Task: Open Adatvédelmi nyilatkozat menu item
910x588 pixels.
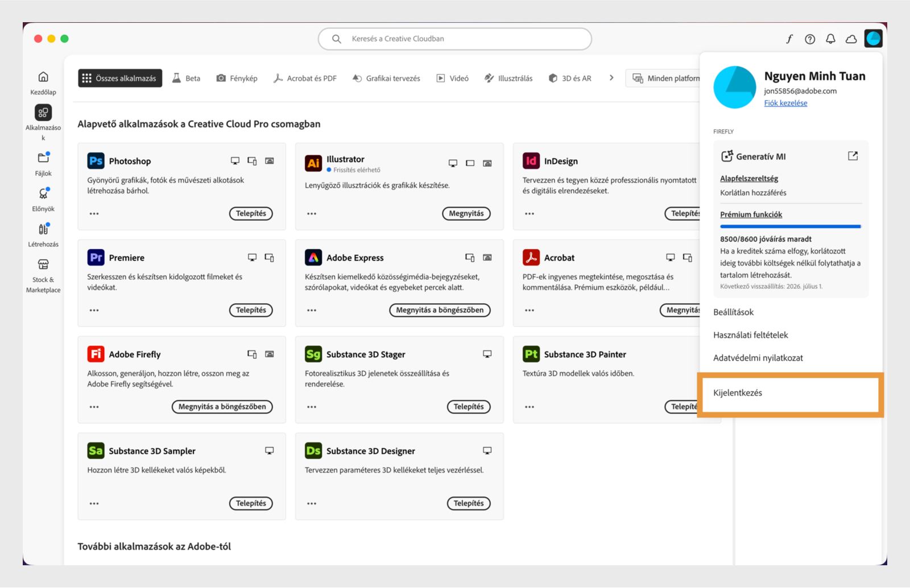Action: pos(758,358)
